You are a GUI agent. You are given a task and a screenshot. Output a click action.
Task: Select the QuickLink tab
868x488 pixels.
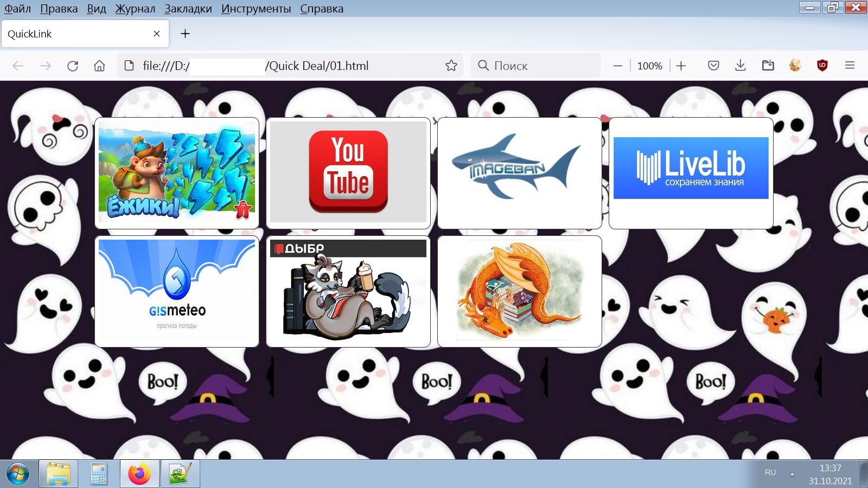coord(85,34)
